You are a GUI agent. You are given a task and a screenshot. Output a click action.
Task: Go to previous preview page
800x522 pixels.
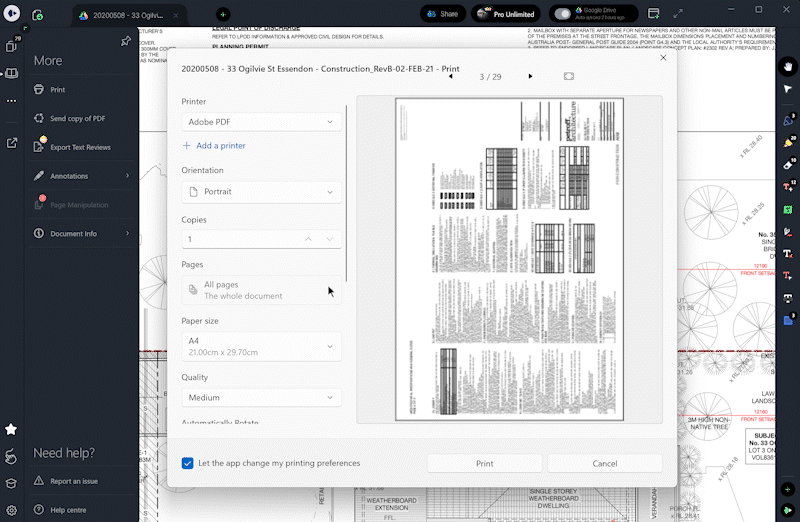[451, 77]
